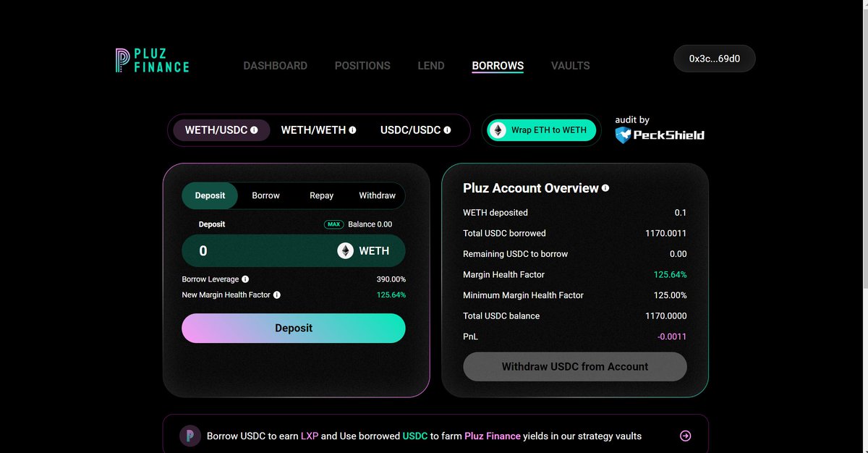The image size is (868, 453).
Task: Switch to the Borrow action tab
Action: pyautogui.click(x=265, y=195)
